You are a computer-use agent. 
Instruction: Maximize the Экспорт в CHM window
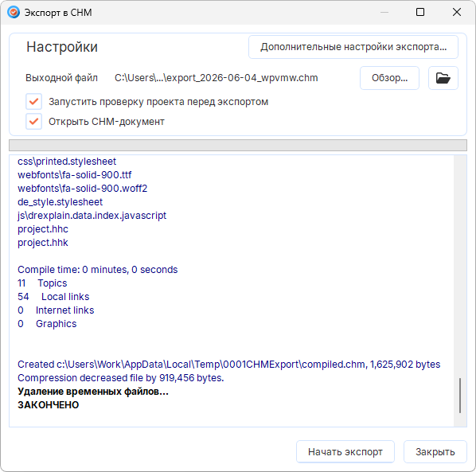point(420,12)
